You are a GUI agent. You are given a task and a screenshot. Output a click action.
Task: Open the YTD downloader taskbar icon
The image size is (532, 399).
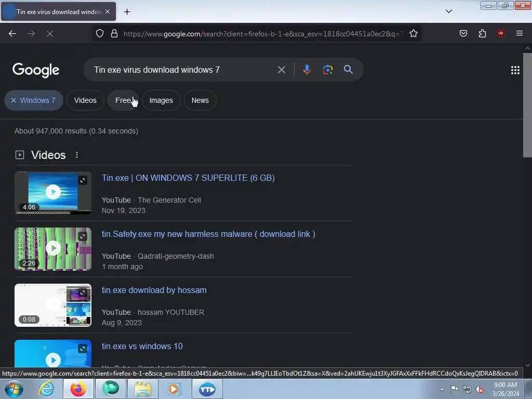(207, 389)
